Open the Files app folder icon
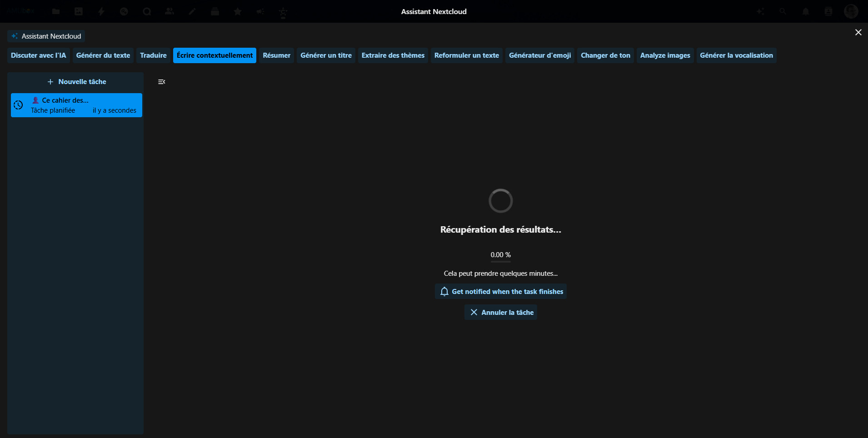Viewport: 868px width, 438px height. tap(56, 11)
